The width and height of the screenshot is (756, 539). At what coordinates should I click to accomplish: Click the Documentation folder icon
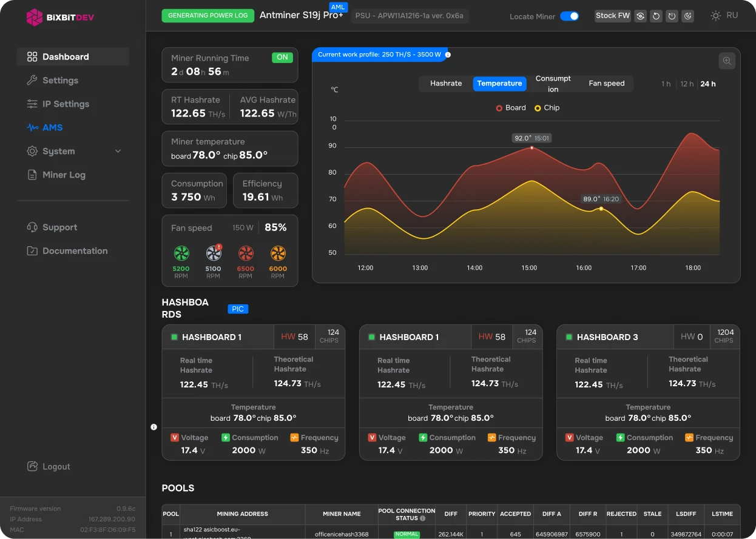coord(32,251)
